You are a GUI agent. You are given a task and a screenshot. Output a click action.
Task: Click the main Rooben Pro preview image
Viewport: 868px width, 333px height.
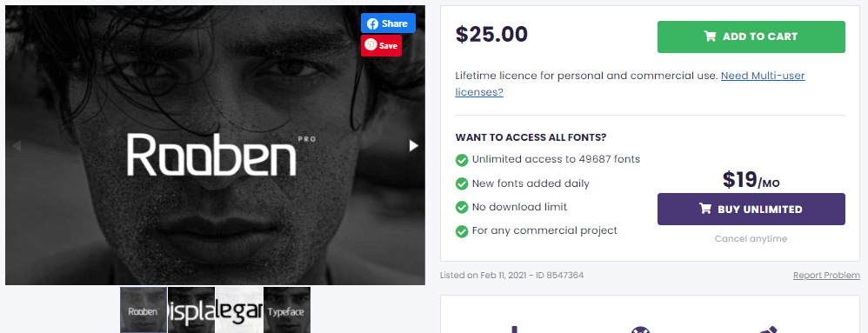(216, 145)
